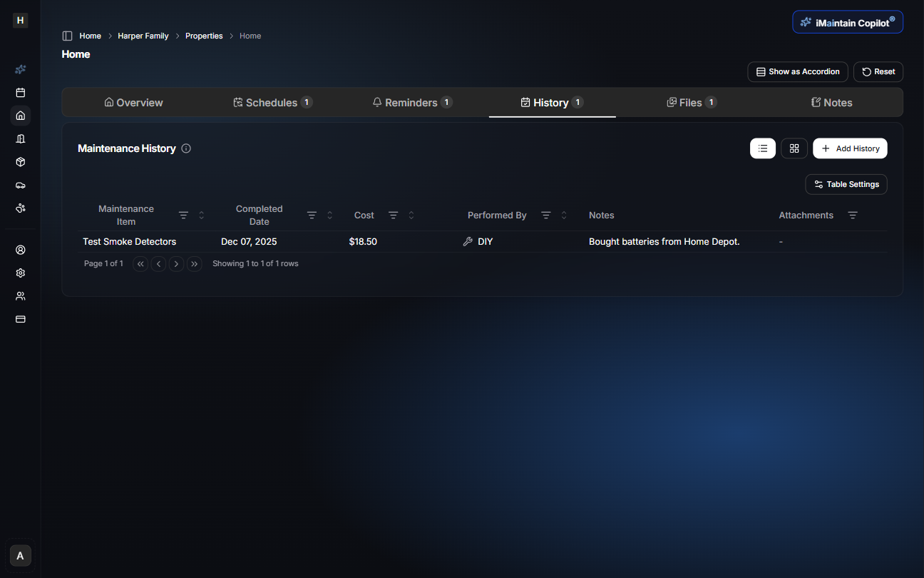Toggle Show as Accordion mode
Viewport: 924px width, 578px height.
797,71
